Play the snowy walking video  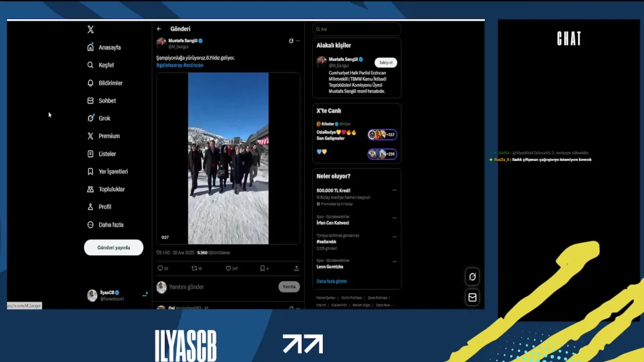click(x=228, y=158)
